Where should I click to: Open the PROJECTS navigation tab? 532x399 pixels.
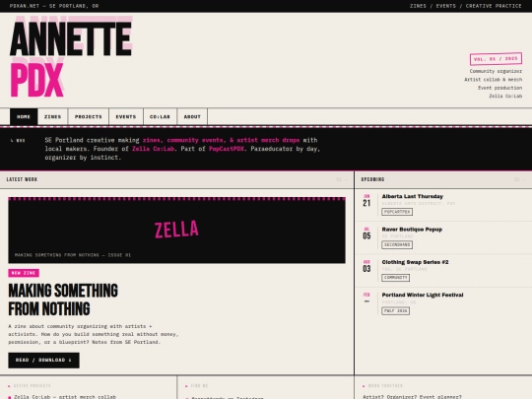point(89,116)
